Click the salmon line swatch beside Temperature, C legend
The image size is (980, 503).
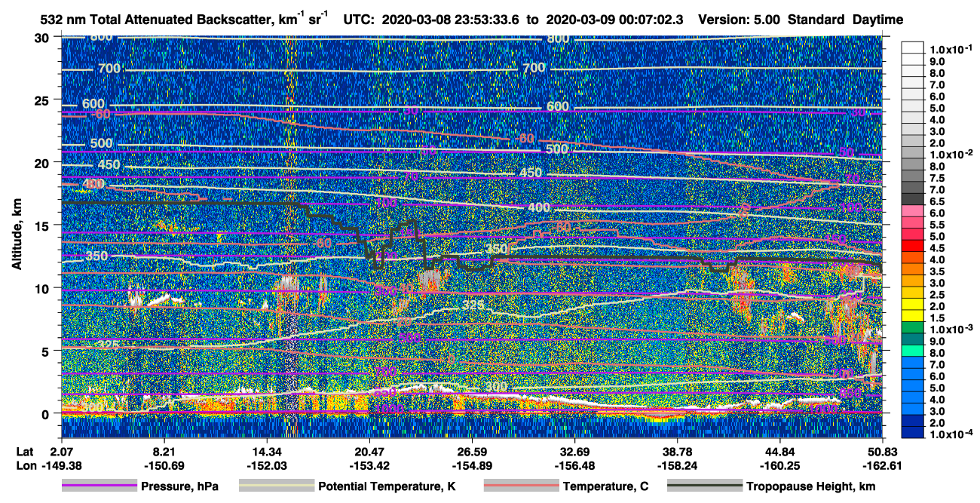pos(521,486)
